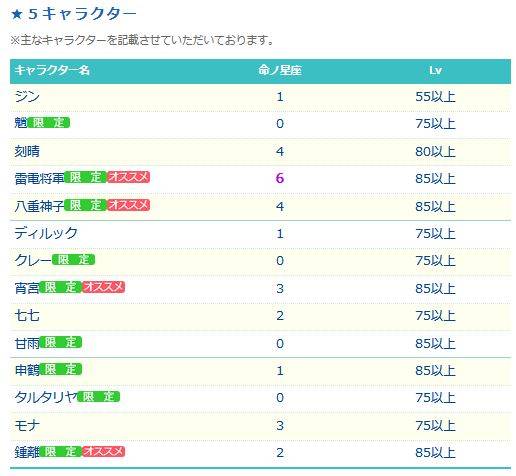Select the タルタリヤ character name

coord(46,397)
